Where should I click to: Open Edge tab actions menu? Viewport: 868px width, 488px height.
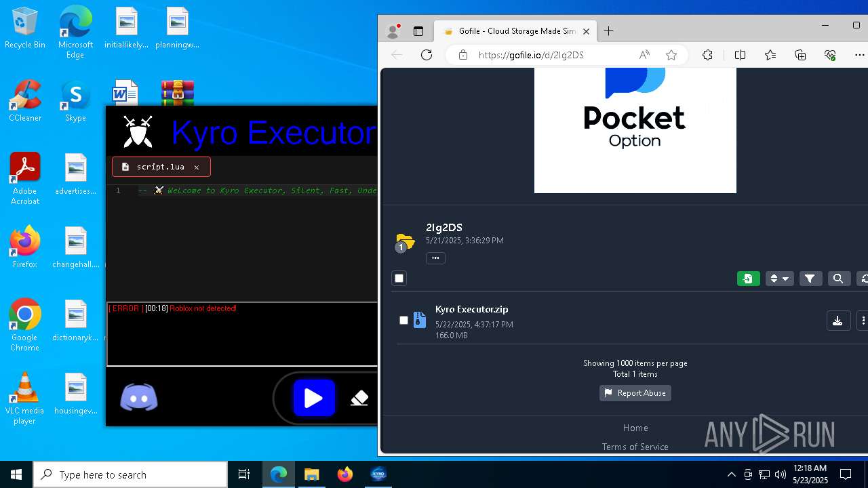tap(418, 31)
